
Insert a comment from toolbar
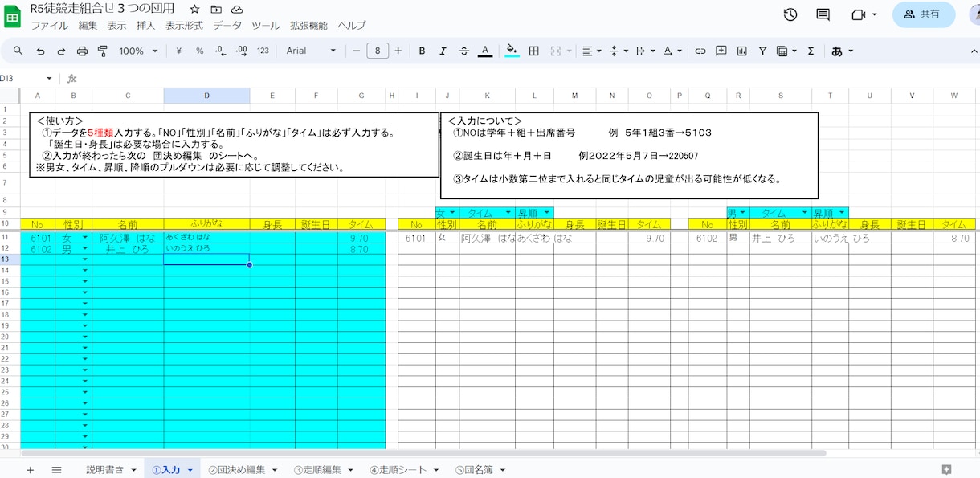tap(721, 51)
